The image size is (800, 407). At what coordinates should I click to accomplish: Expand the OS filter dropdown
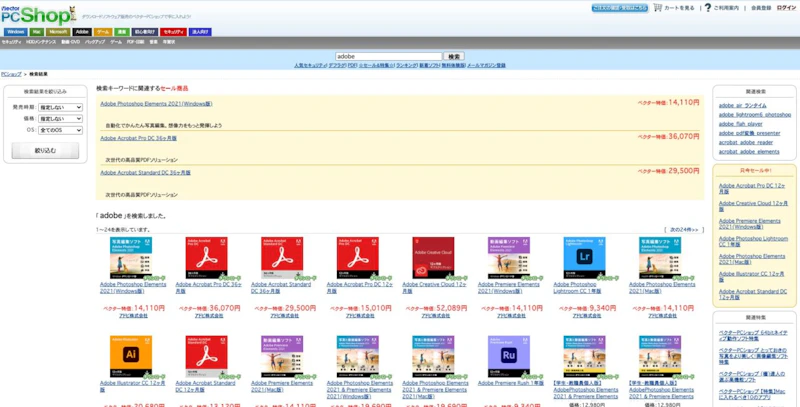tap(60, 130)
